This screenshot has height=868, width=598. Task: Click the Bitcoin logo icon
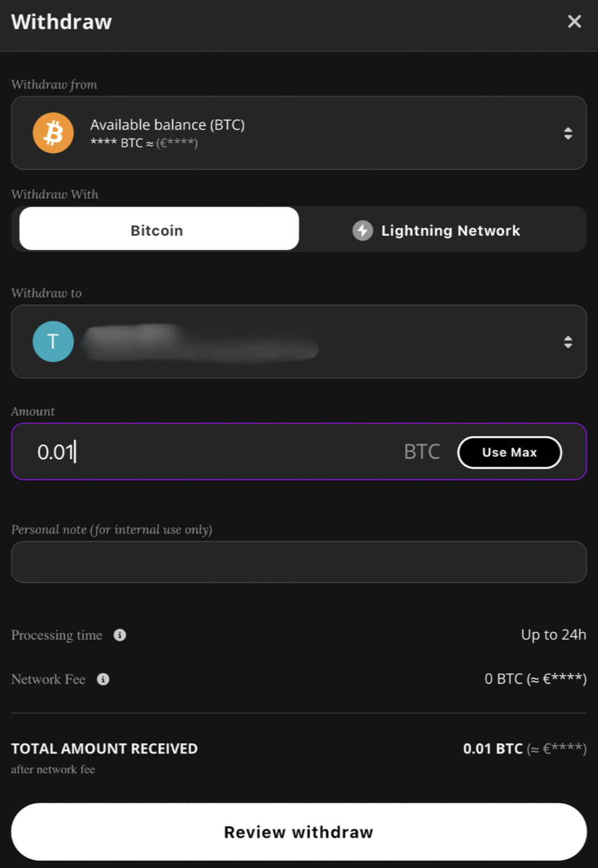(53, 132)
